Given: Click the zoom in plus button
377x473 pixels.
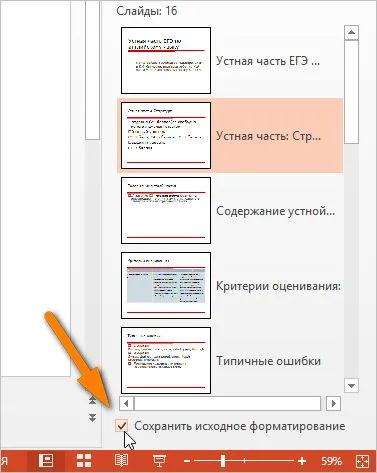Looking at the screenshot, I should [x=302, y=461].
